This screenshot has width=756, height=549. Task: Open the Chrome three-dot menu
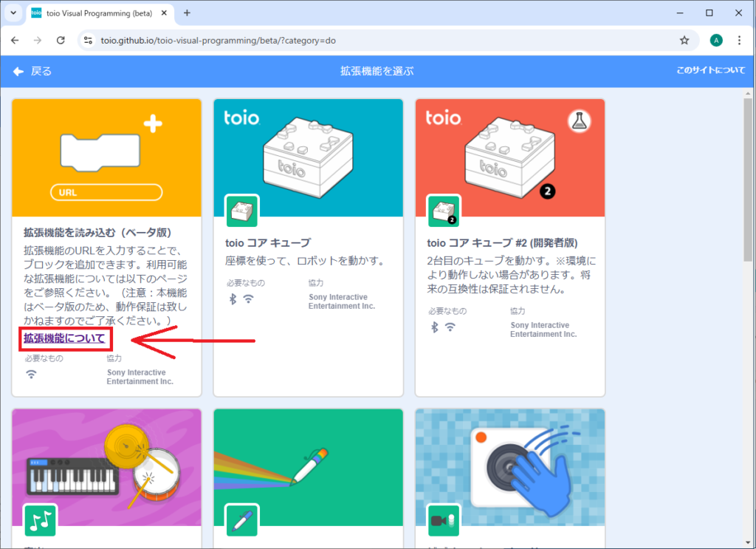(x=740, y=40)
